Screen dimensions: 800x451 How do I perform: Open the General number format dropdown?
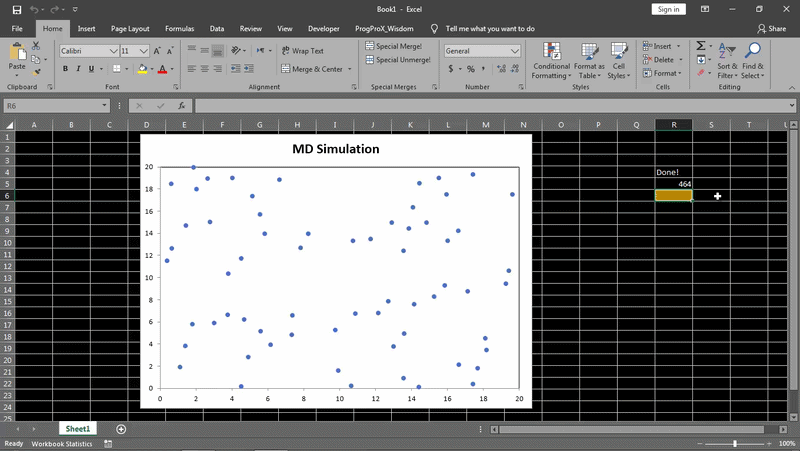coord(515,51)
